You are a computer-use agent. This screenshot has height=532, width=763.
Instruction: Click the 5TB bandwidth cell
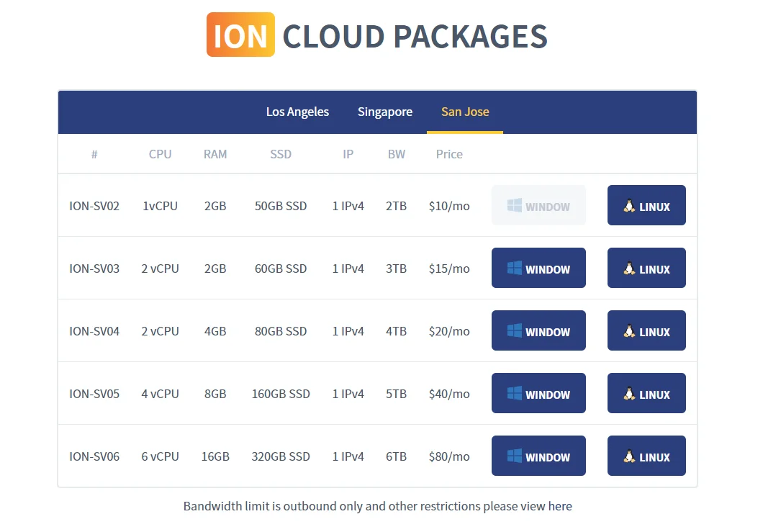tap(396, 394)
